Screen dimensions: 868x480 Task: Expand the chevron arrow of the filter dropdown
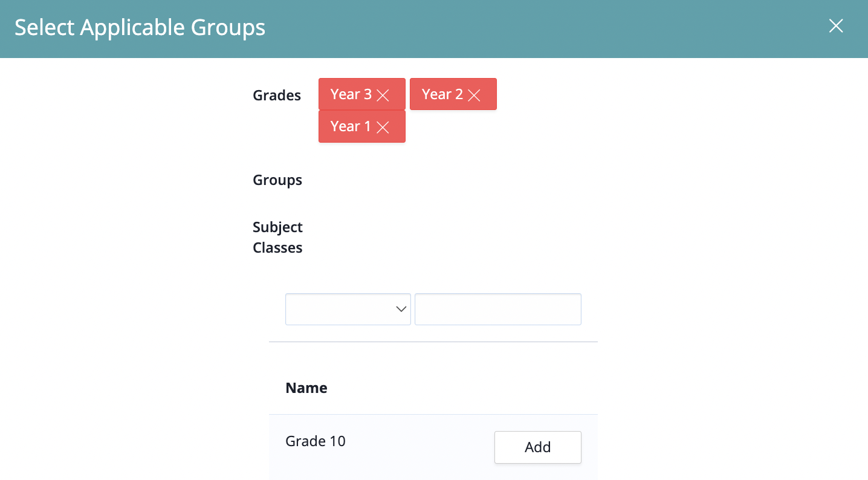pos(401,309)
